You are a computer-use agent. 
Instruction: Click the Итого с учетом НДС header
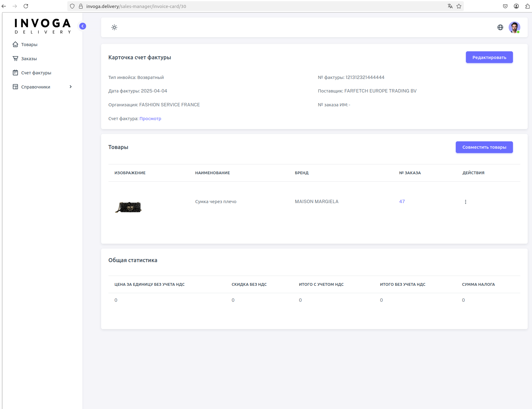point(321,285)
